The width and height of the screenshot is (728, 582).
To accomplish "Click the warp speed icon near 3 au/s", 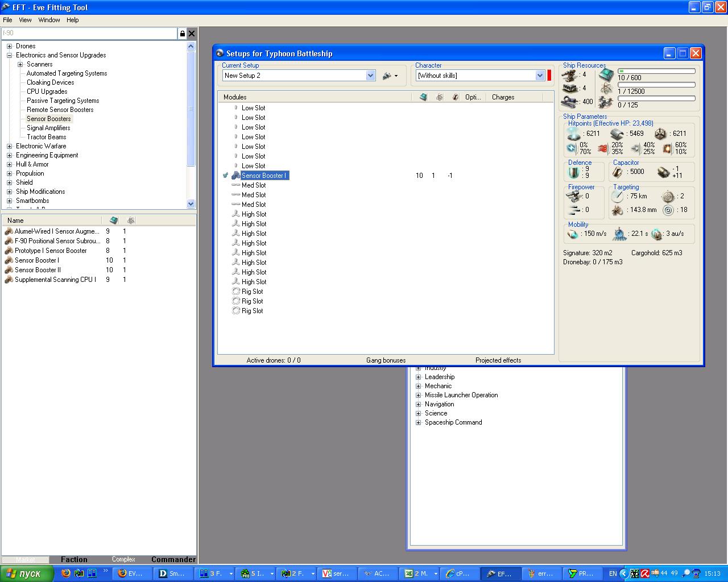I will pos(657,234).
